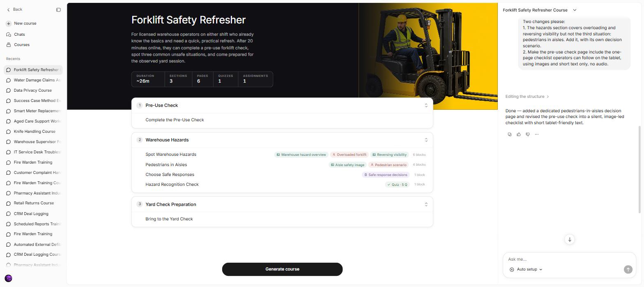Open Data Privacy Course recent chat
The image size is (644, 287).
point(33,90)
